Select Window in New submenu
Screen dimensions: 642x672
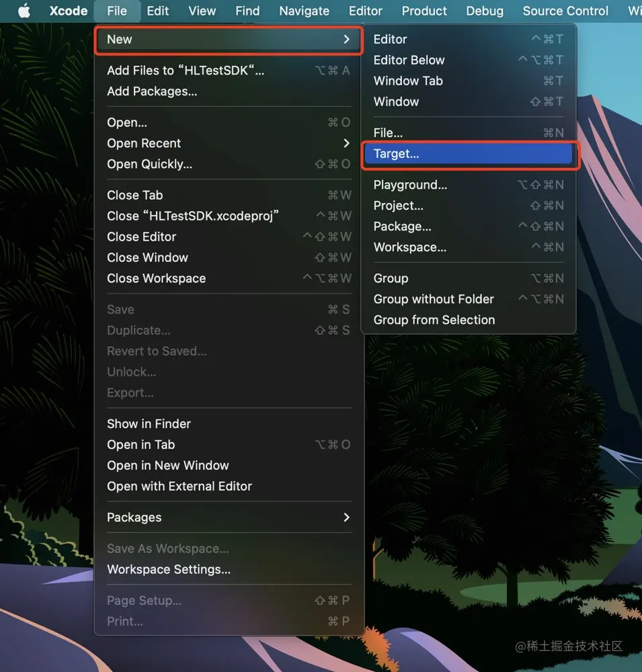[469, 101]
